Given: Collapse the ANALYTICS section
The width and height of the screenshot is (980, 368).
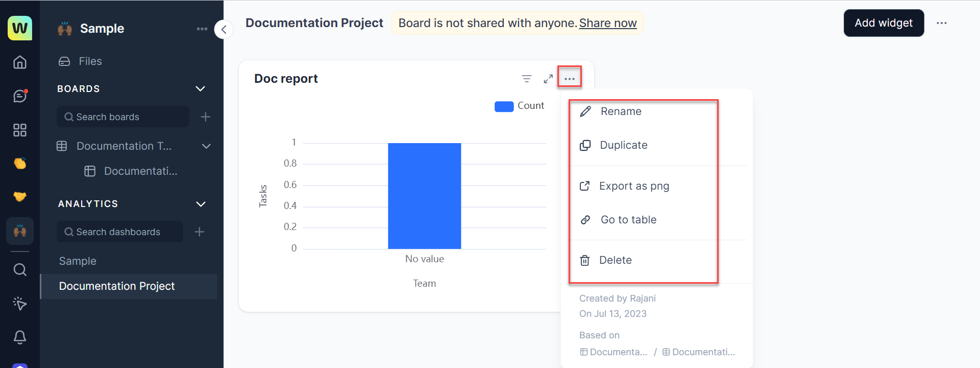Looking at the screenshot, I should click(201, 204).
